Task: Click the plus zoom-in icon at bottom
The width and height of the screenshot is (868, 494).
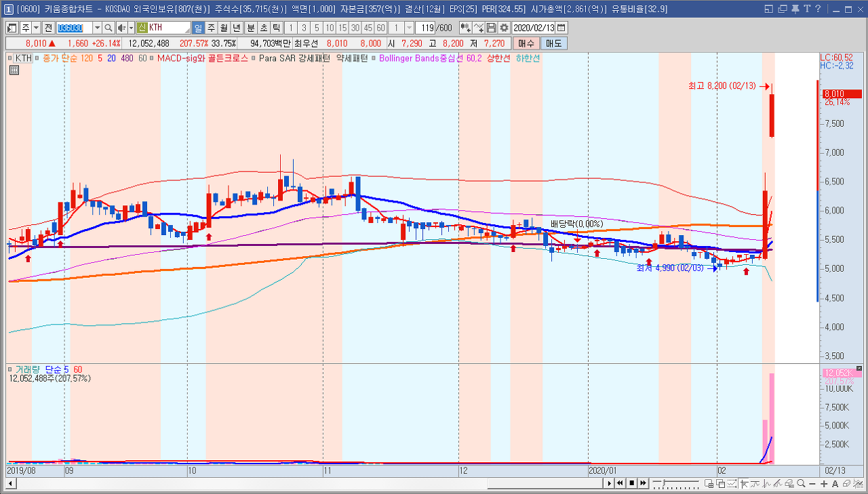Action: pos(823,483)
